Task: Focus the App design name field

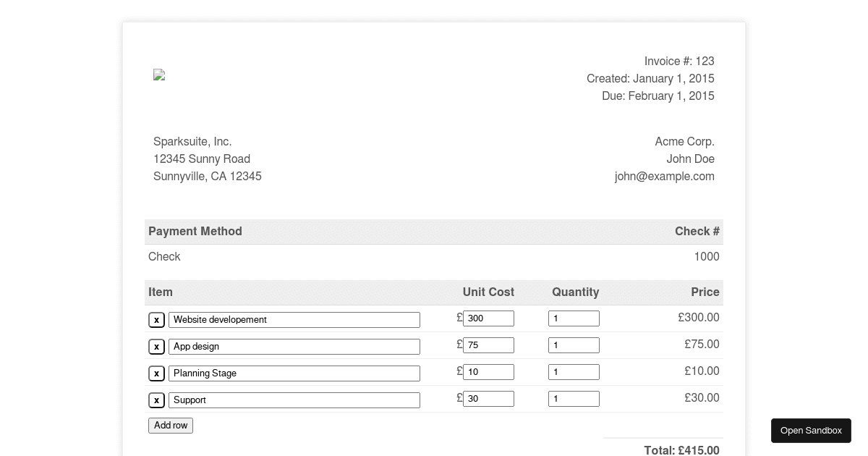Action: click(294, 346)
